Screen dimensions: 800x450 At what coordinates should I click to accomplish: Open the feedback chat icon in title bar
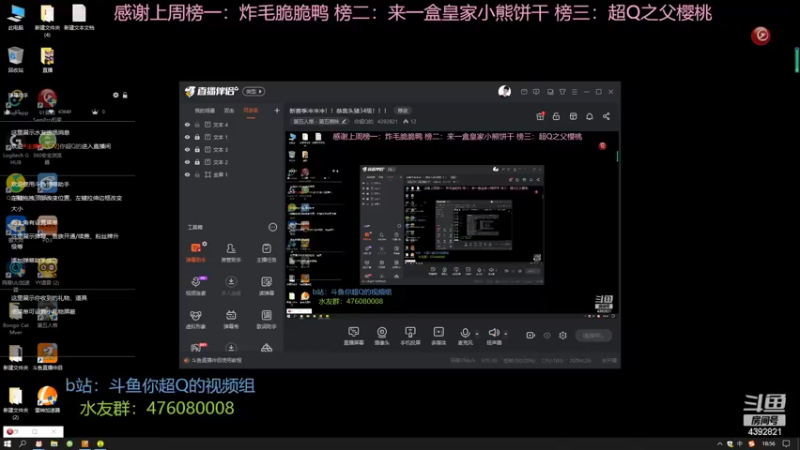point(536,92)
